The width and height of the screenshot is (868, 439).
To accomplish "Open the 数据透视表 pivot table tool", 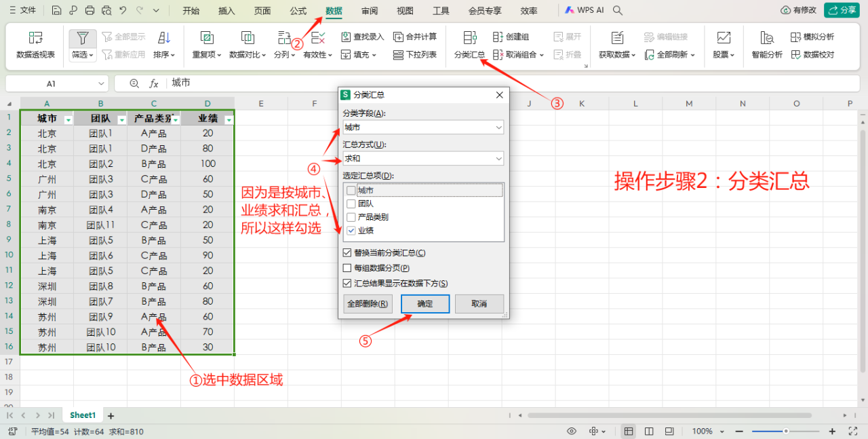I will click(x=35, y=45).
